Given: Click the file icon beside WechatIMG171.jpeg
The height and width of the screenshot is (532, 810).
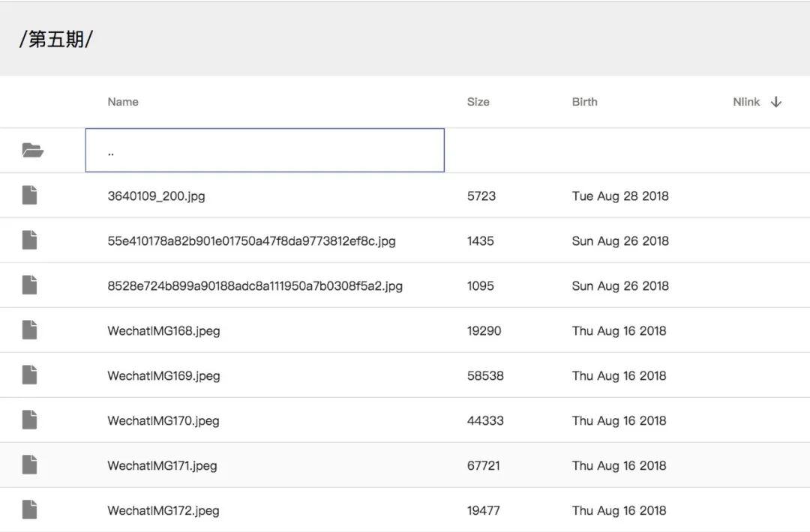Looking at the screenshot, I should point(29,465).
